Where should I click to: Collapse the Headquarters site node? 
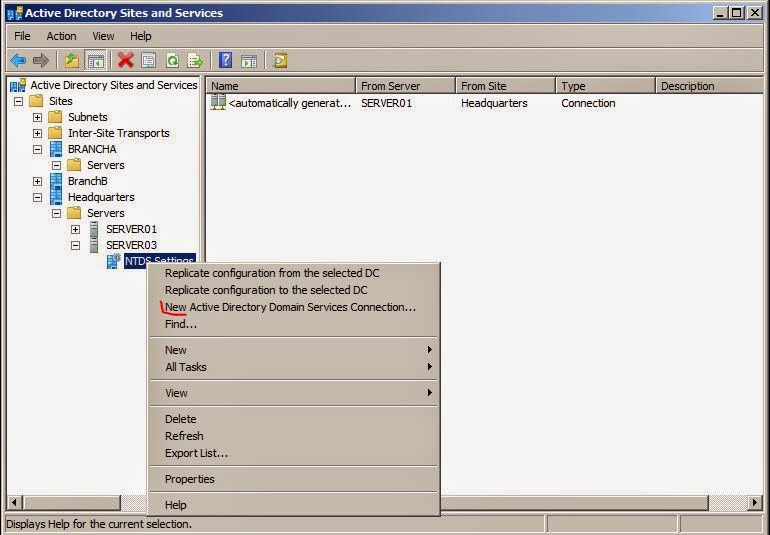[37, 197]
